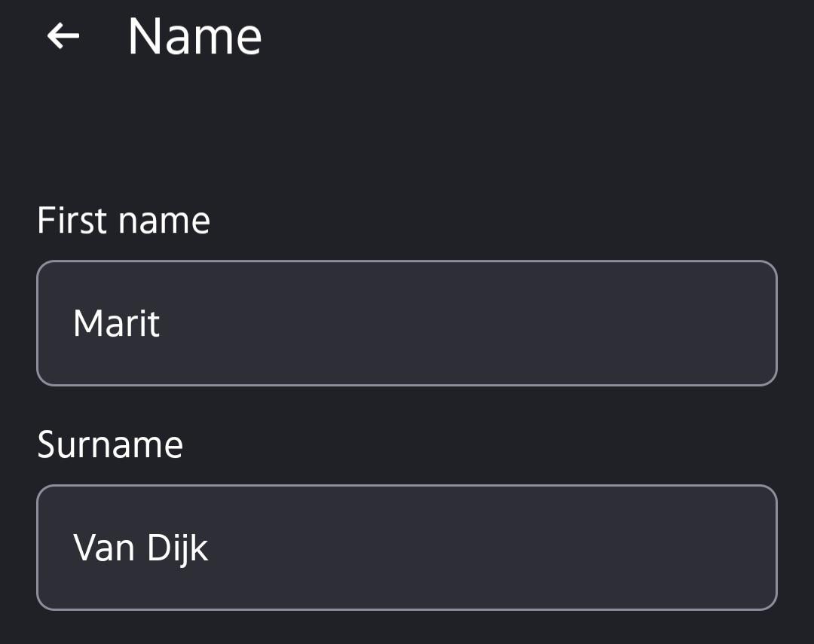The width and height of the screenshot is (814, 644).
Task: Focus the text box containing Van Dijk
Action: 406,548
